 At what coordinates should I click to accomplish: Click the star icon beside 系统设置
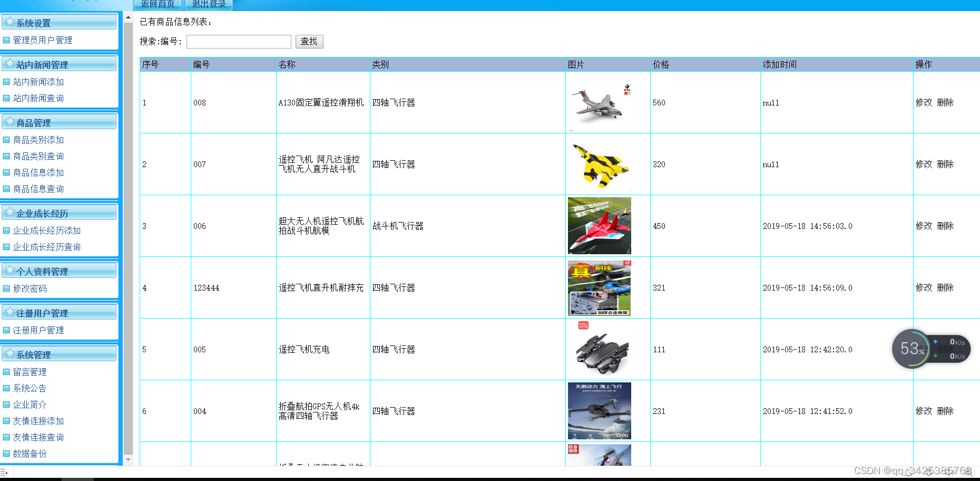(9, 22)
